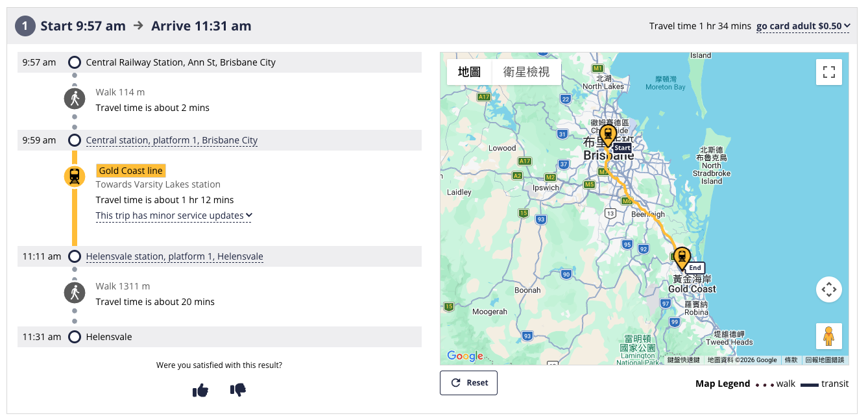The height and width of the screenshot is (416, 868).
Task: Open the go card adult fare dropdown
Action: point(803,26)
